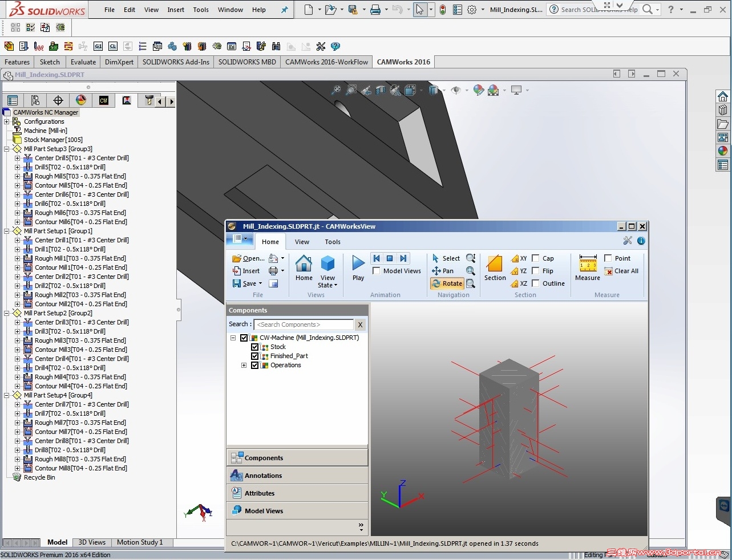The width and height of the screenshot is (732, 560).
Task: Click the stop animation button
Action: point(390,258)
